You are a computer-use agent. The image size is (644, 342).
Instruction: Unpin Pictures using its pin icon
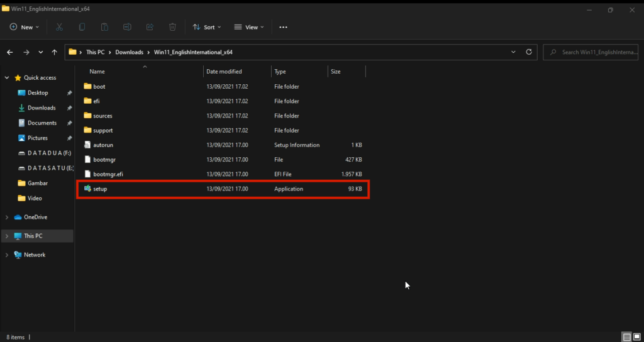click(69, 138)
